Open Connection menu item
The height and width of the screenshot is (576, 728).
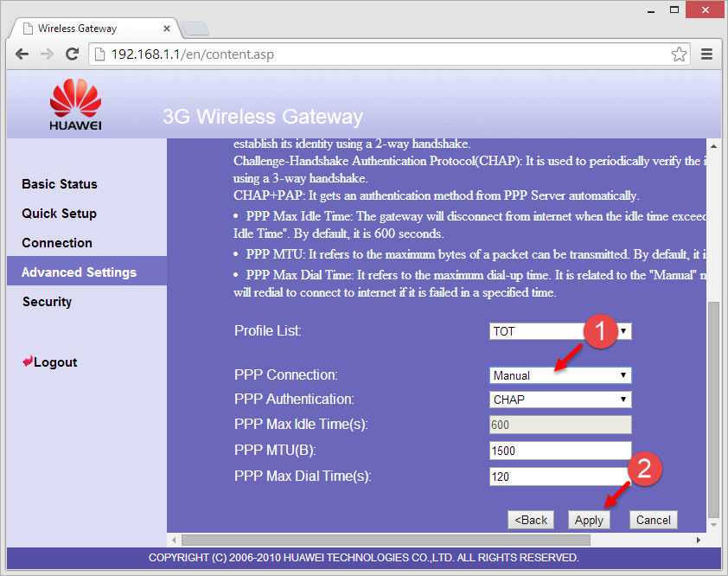pyautogui.click(x=57, y=243)
